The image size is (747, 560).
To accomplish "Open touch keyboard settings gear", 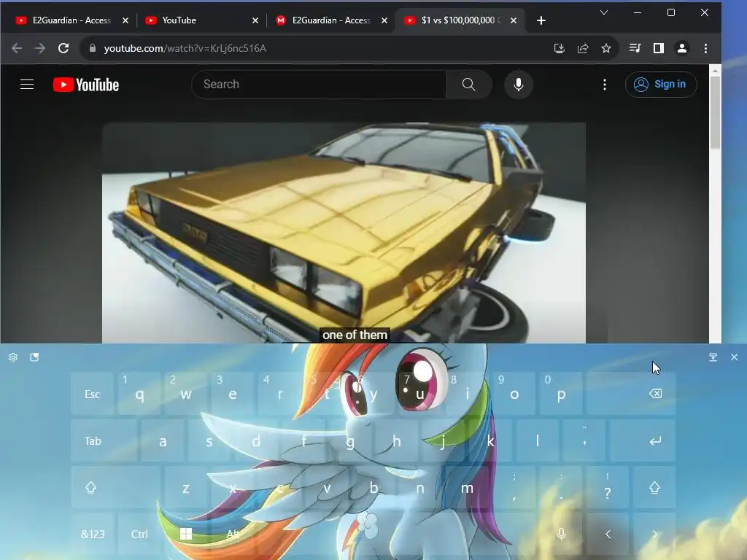I will coord(13,357).
